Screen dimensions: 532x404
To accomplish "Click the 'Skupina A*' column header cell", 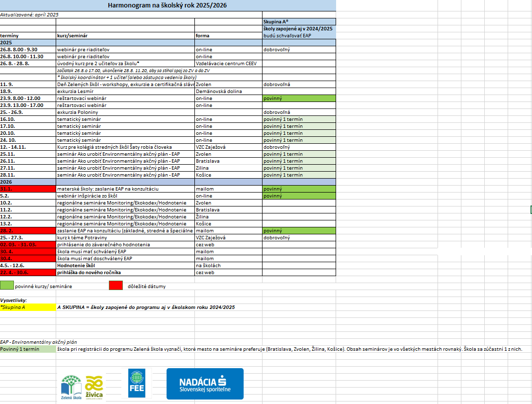I will (299, 22).
